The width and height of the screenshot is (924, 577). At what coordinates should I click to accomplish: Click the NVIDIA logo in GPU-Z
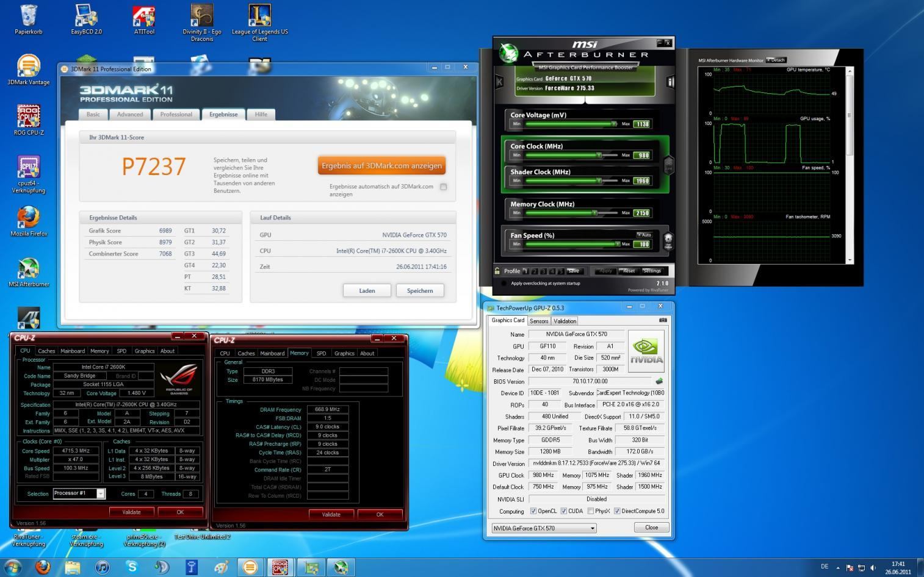[x=646, y=351]
